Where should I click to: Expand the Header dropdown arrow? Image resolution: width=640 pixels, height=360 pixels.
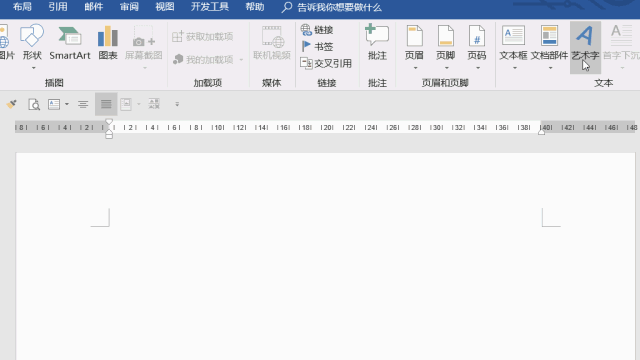pos(416,68)
